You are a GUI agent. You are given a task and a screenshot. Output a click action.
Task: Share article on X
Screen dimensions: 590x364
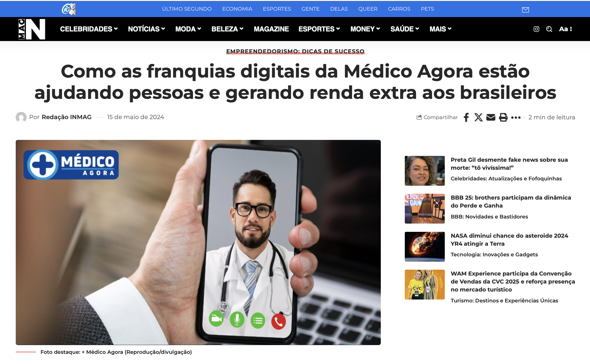(x=478, y=117)
